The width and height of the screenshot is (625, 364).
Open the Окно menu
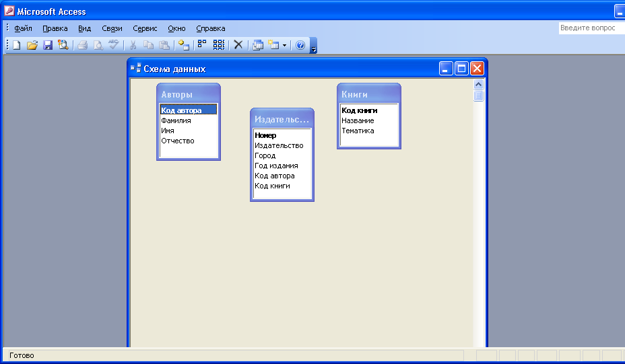[x=176, y=28]
